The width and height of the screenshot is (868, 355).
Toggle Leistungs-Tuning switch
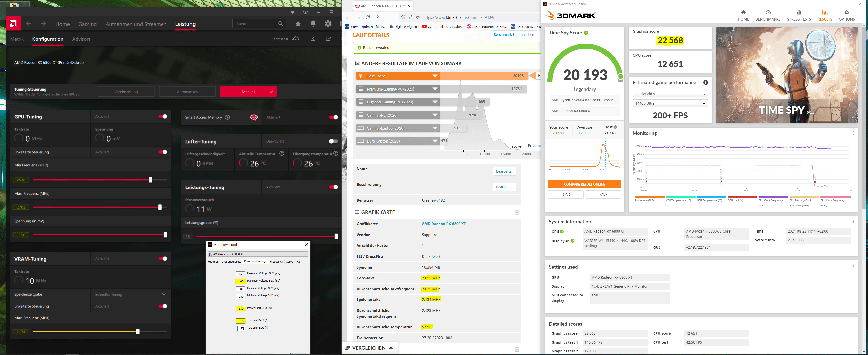tap(334, 187)
